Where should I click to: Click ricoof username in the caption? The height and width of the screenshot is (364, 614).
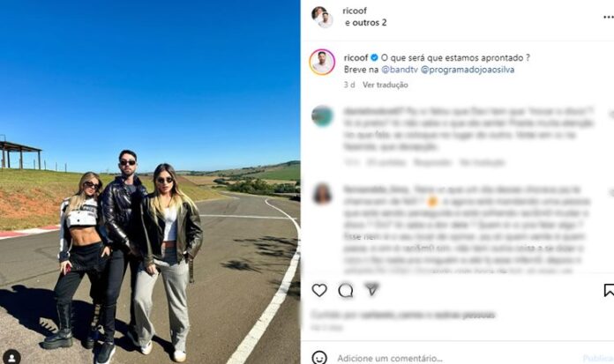point(356,57)
